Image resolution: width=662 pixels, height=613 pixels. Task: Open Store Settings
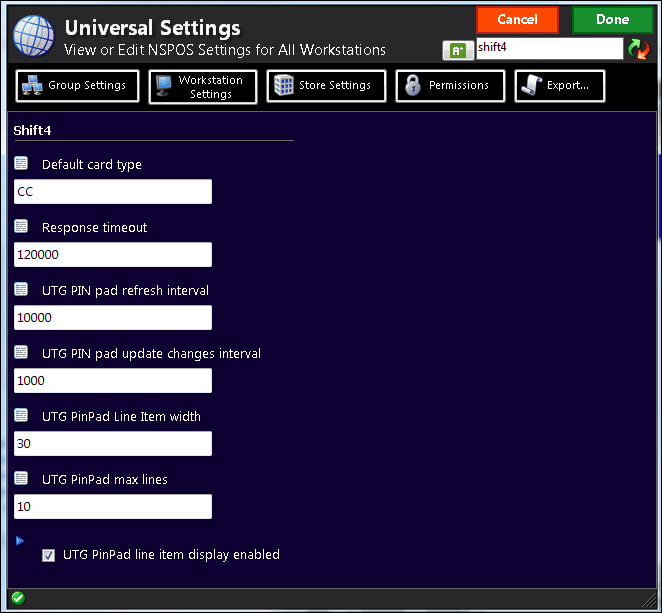click(x=326, y=86)
